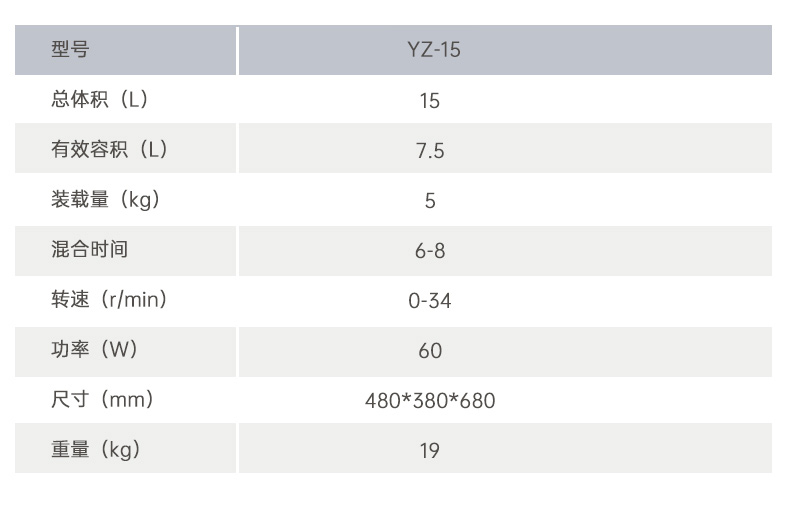The width and height of the screenshot is (790, 514).
Task: Select the power value 60
Action: (x=430, y=351)
